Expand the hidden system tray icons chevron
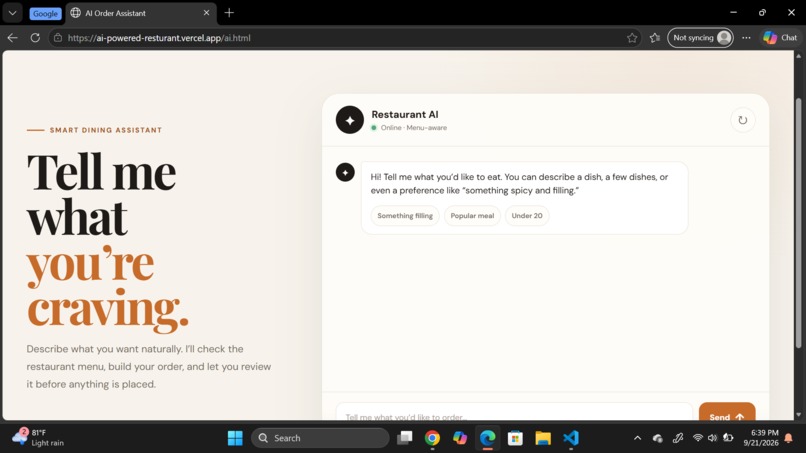Image resolution: width=806 pixels, height=453 pixels. [637, 438]
